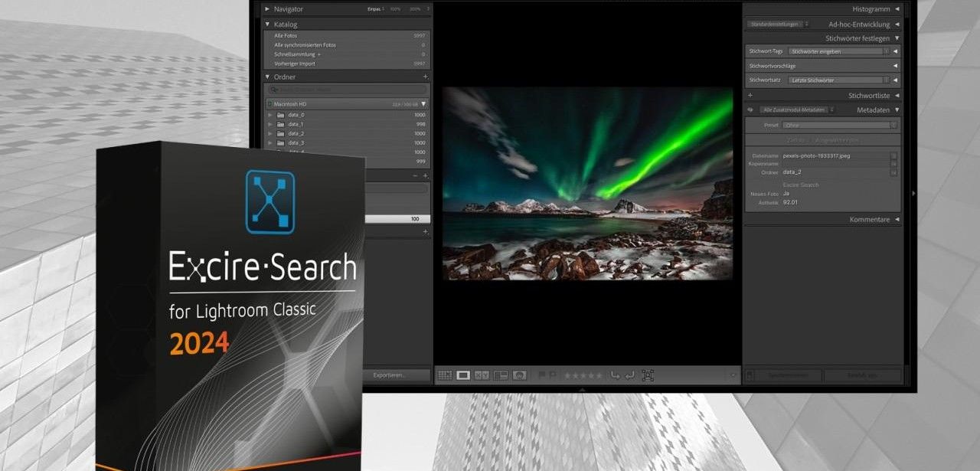
Task: Click the aurora photo in Loupe view
Action: pos(587,183)
